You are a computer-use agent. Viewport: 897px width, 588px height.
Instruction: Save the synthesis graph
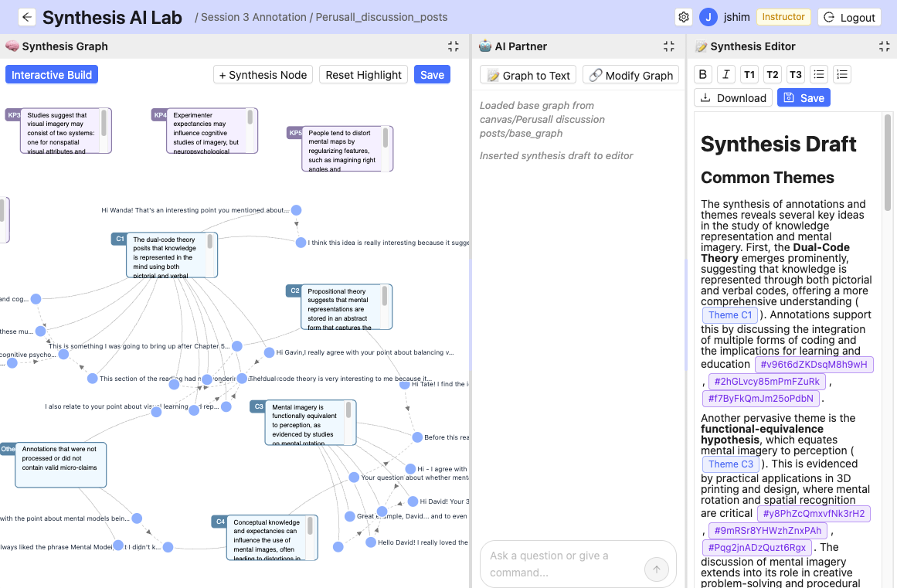pos(432,75)
